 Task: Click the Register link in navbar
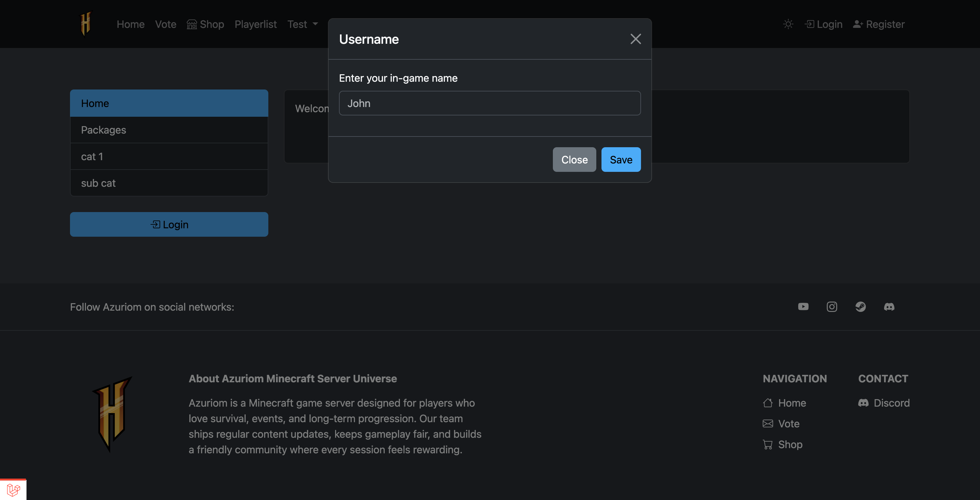[x=879, y=24]
